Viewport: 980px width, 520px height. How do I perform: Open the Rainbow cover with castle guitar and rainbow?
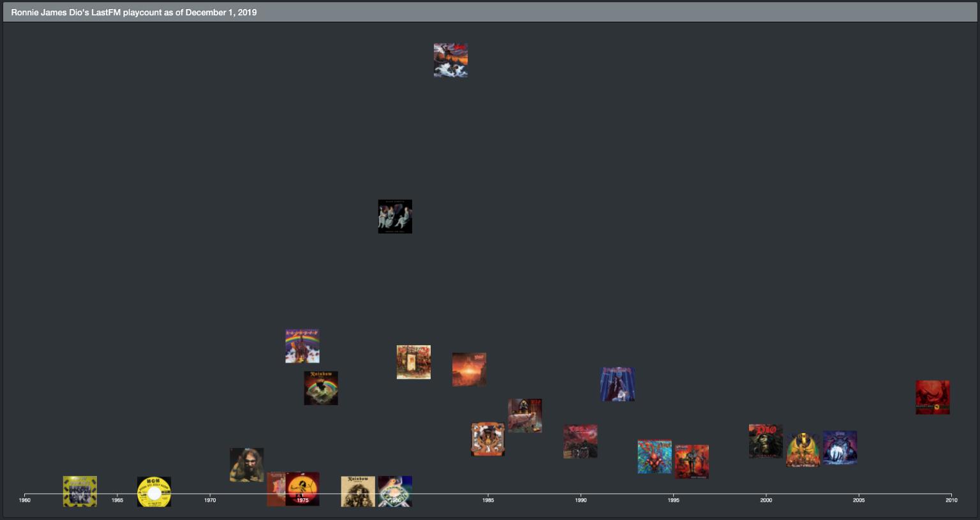tap(302, 346)
